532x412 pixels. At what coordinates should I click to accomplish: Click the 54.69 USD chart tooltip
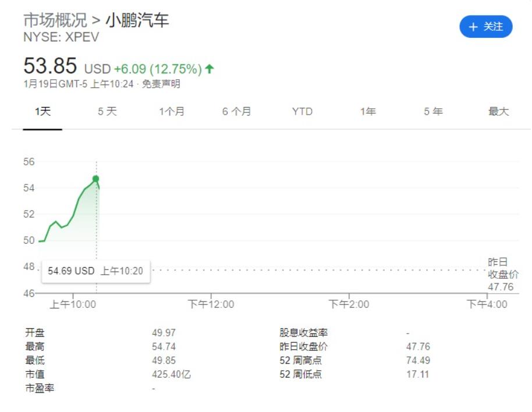[95, 271]
